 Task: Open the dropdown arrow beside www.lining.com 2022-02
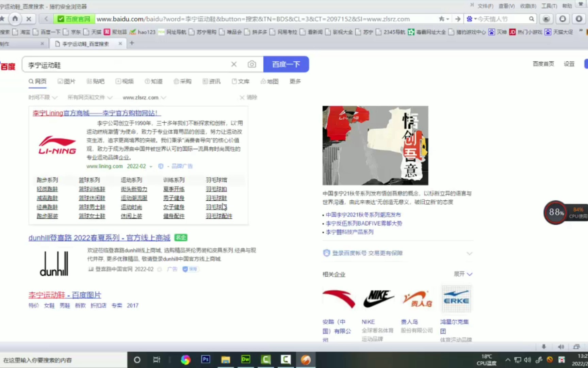[151, 167]
